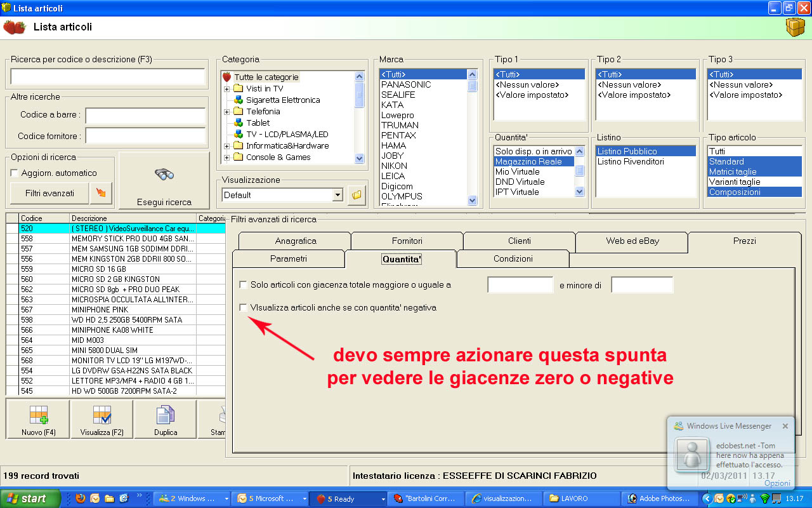Tick the row checkbox for code 558

[12, 239]
